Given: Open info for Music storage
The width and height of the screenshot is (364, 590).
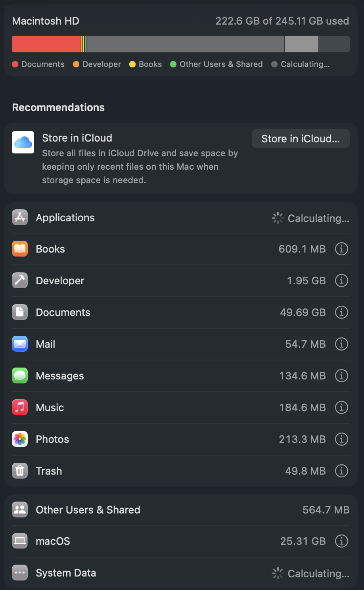Looking at the screenshot, I should (341, 408).
